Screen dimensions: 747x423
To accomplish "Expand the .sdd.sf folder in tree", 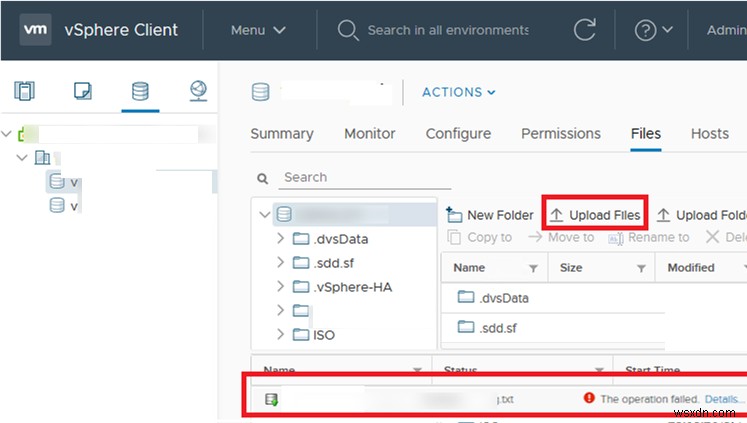I will point(281,262).
